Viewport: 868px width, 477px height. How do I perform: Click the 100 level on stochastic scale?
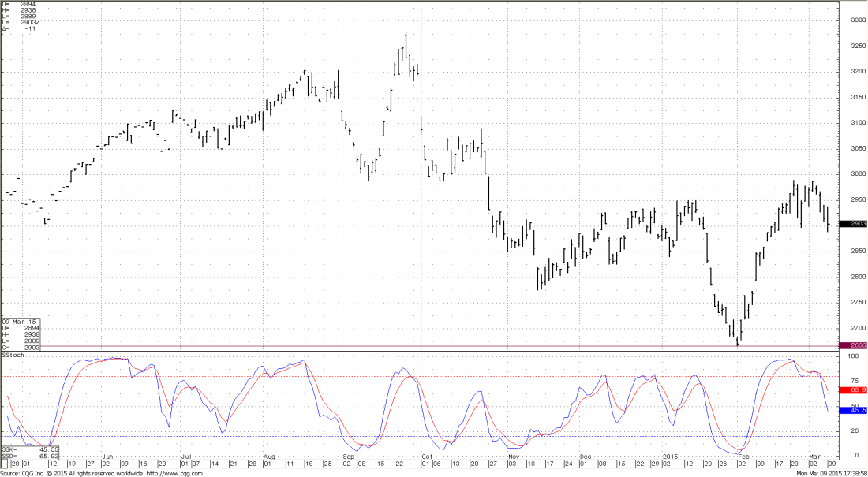pyautogui.click(x=852, y=357)
